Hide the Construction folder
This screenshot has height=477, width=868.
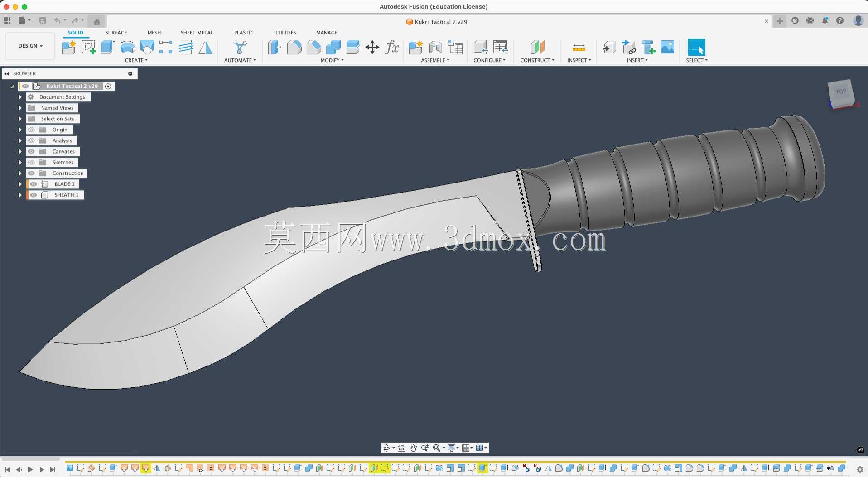(31, 173)
